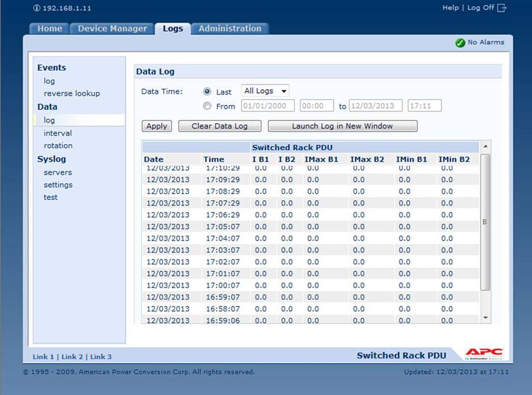Click the data table scroll down arrow
The width and height of the screenshot is (532, 395).
[x=485, y=318]
